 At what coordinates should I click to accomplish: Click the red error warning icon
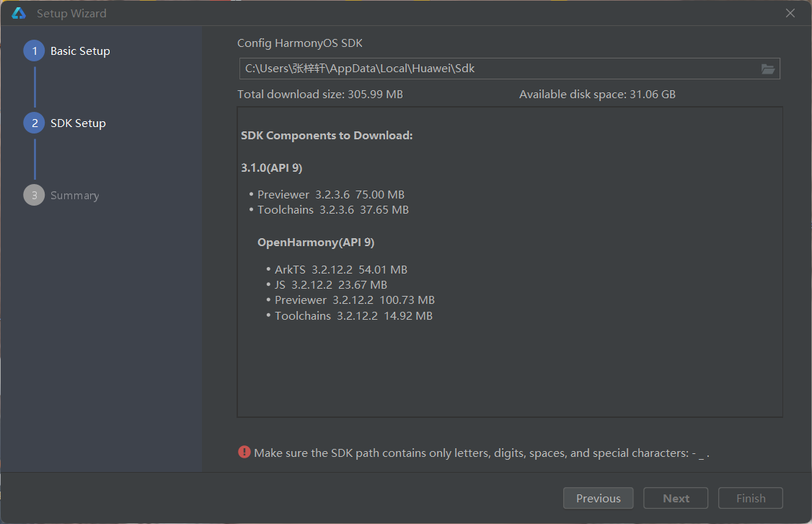(x=244, y=453)
